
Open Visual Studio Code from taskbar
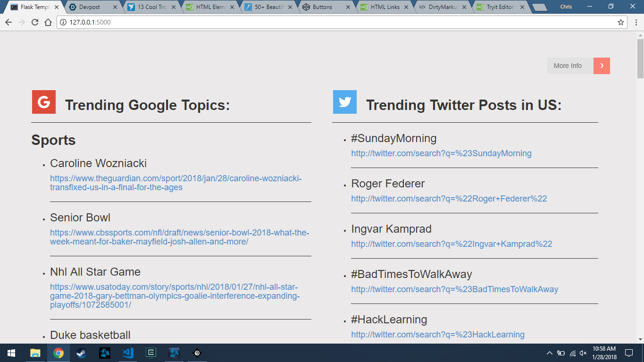pos(128,353)
